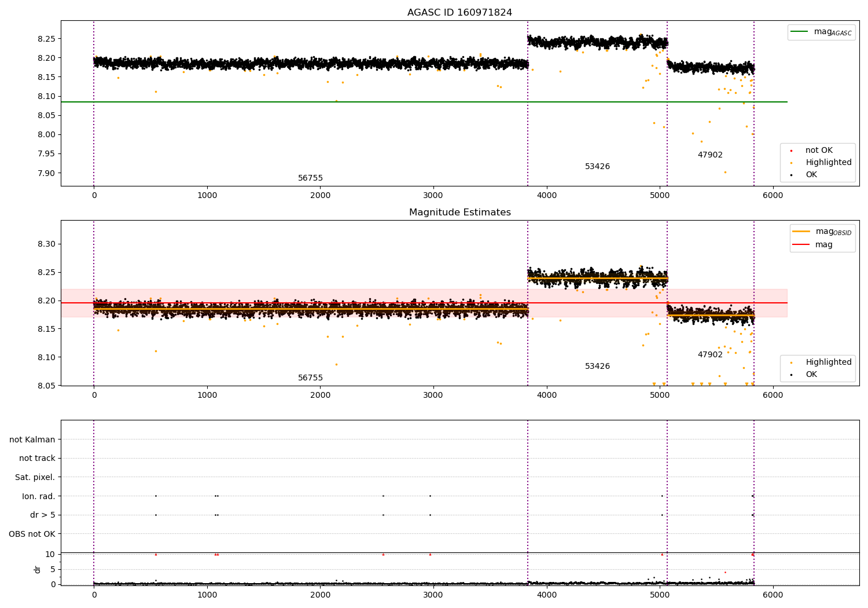Click the 3000 x-tick of the top plot
Image resolution: width=868 pixels, height=608 pixels.
pyautogui.click(x=433, y=195)
